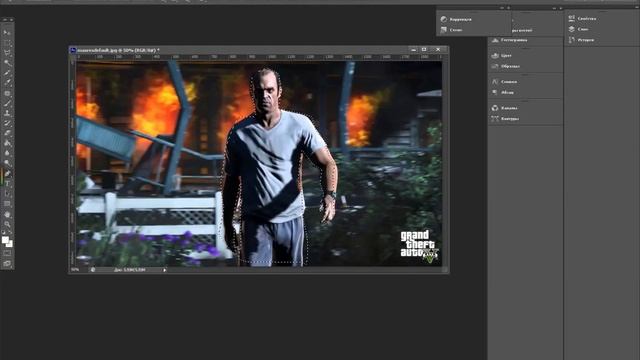Viewport: 640px width, 360px height.
Task: Change screen mode at toolbar bottom
Action: pos(7,264)
